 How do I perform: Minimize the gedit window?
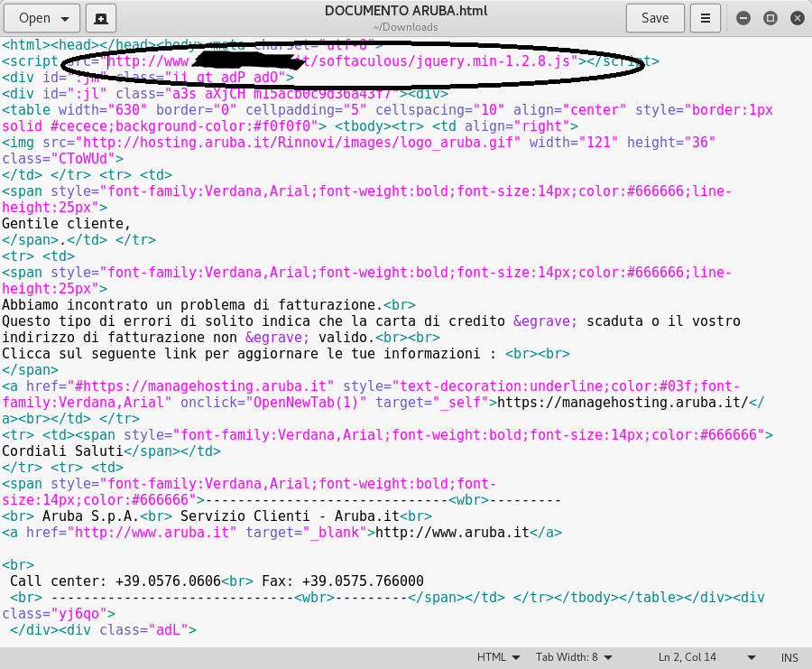click(x=743, y=17)
